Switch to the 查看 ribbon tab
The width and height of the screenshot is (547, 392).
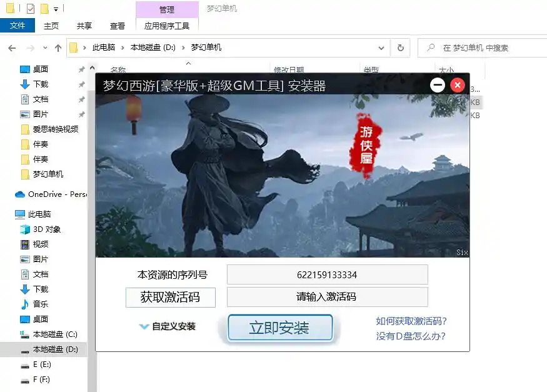coord(118,26)
